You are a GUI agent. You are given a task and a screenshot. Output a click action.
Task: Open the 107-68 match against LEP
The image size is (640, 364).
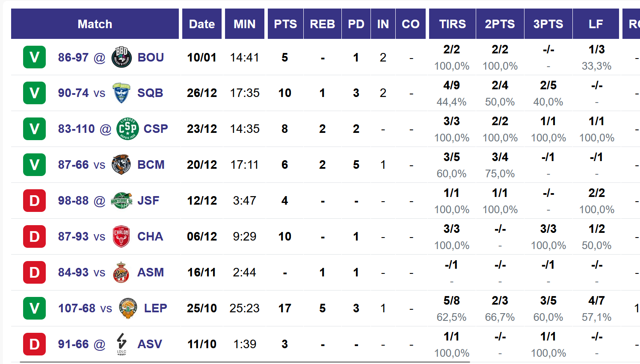pos(77,308)
